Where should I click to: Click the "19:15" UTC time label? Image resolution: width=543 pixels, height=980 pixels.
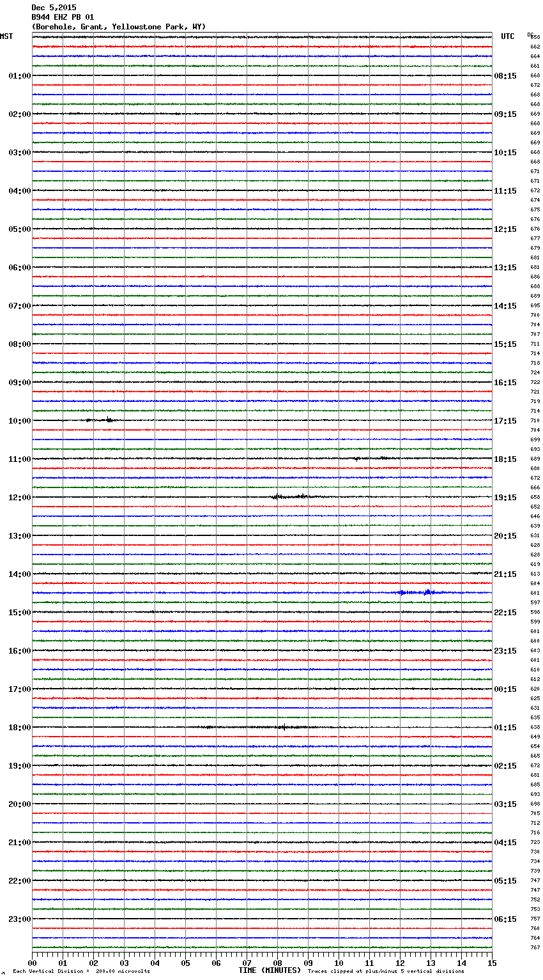[505, 498]
